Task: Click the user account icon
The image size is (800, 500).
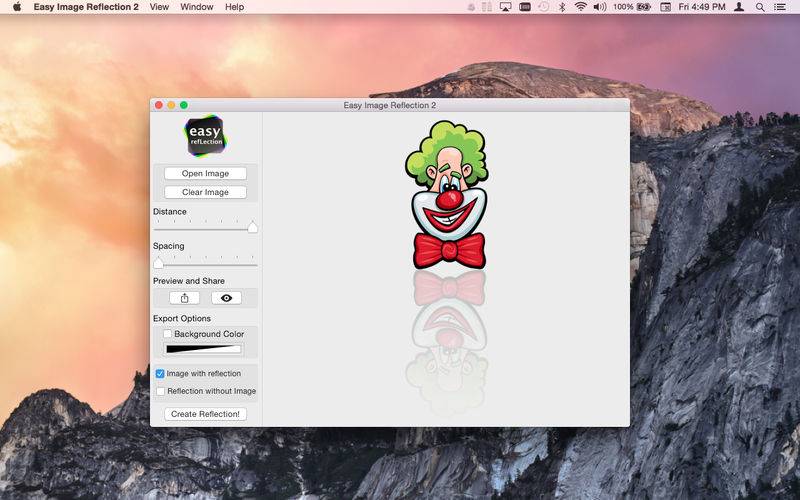Action: [x=739, y=7]
